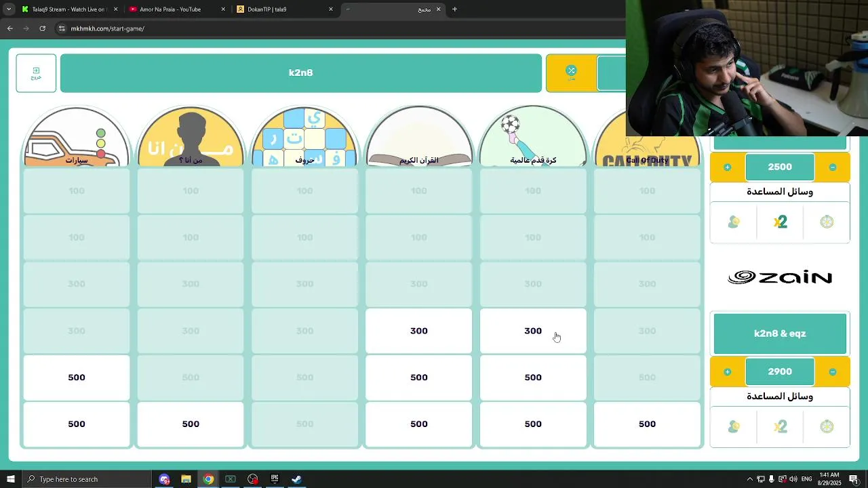The height and width of the screenshot is (488, 868).
Task: Use the stopwatch helper for k2n8 & eqz team
Action: pos(827,427)
